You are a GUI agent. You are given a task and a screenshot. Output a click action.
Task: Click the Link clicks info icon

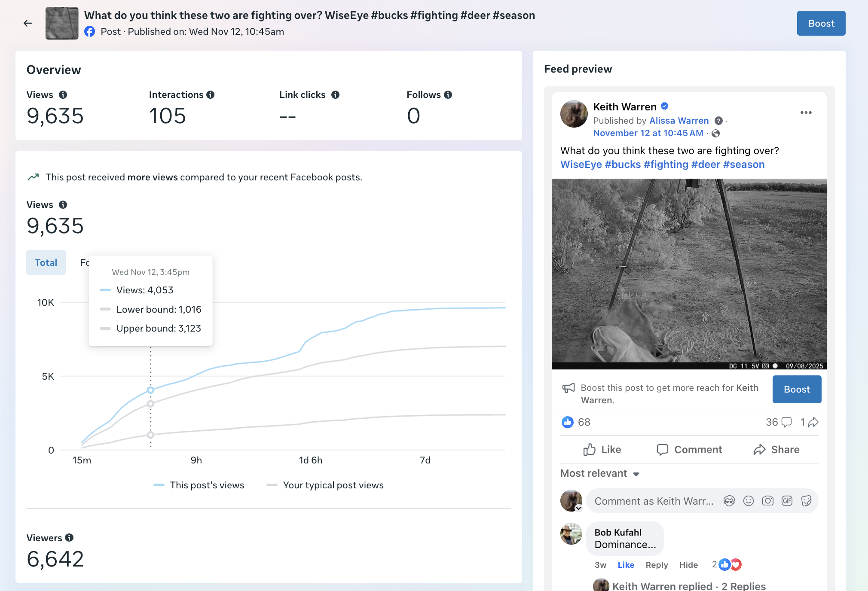tap(336, 95)
